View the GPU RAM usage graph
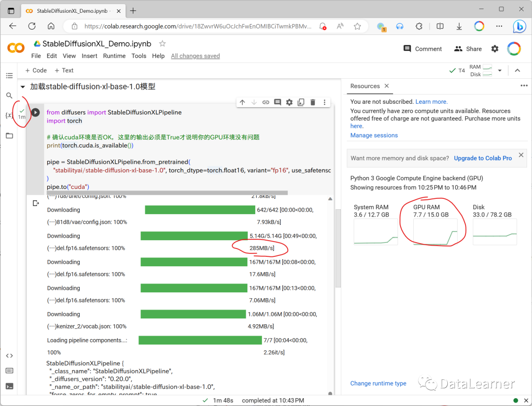 pos(435,232)
